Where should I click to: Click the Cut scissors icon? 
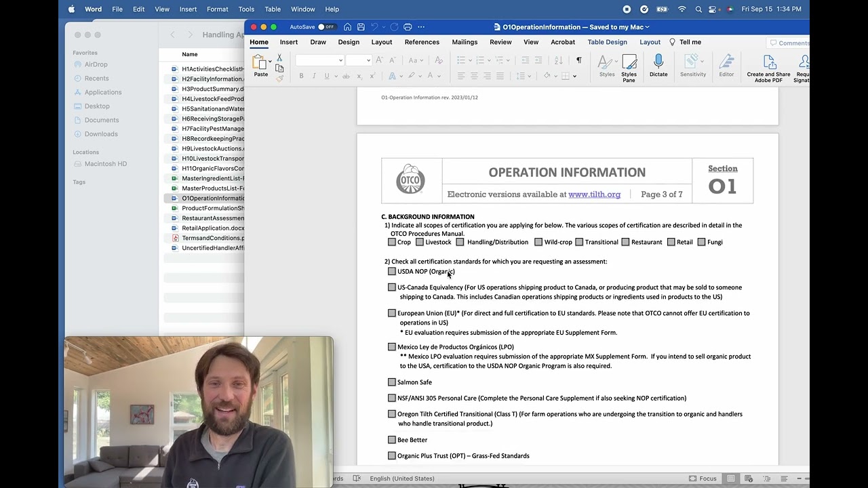[279, 58]
